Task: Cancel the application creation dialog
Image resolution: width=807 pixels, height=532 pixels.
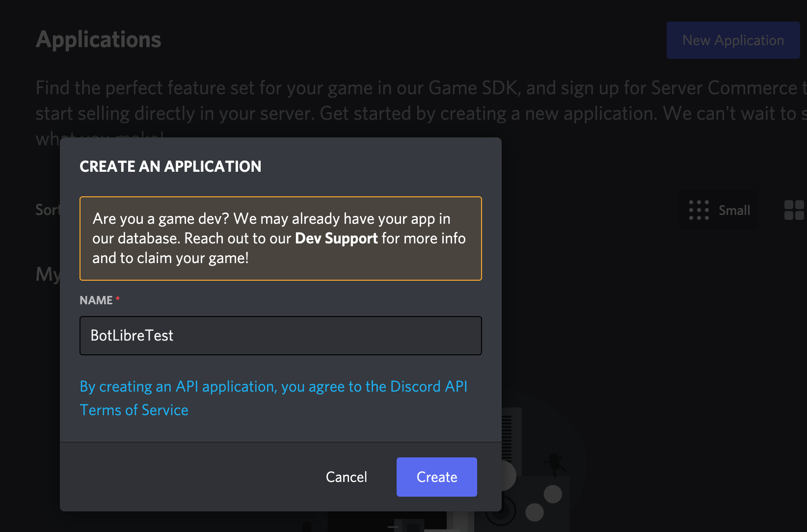Action: coord(346,477)
